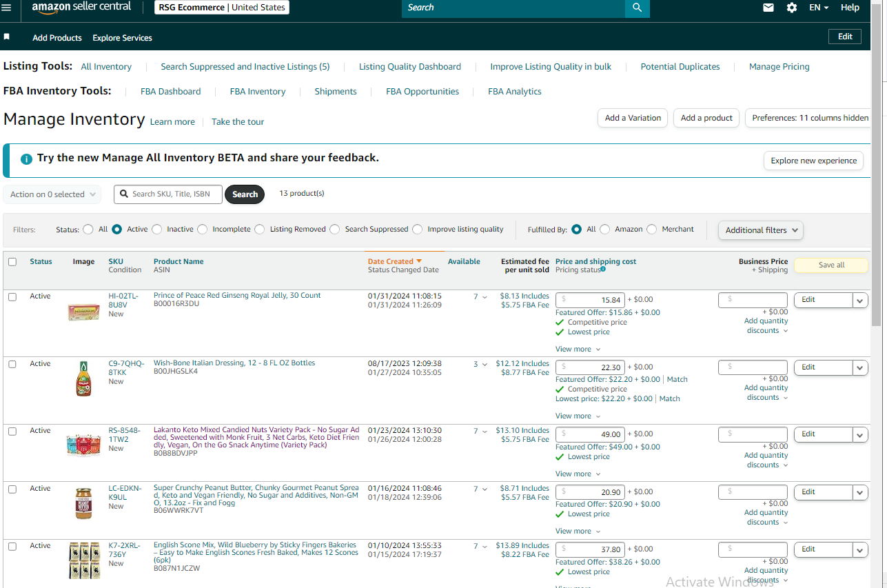Image resolution: width=887 pixels, height=588 pixels.
Task: Click the info icon in the BETA banner
Action: 26,159
